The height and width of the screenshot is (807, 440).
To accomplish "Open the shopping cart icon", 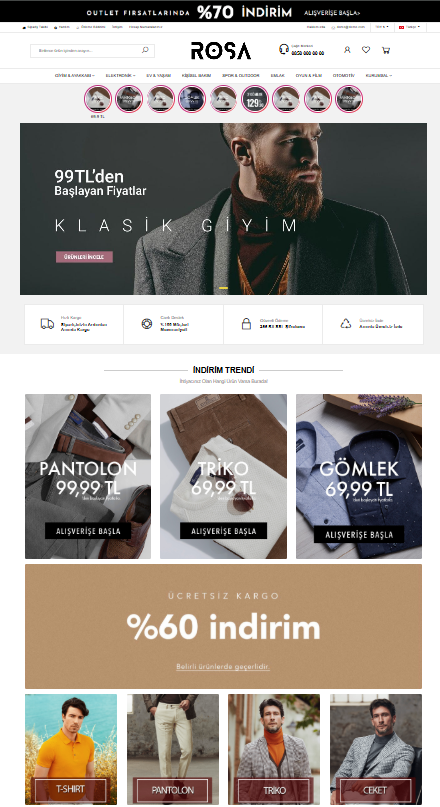I will coord(385,50).
